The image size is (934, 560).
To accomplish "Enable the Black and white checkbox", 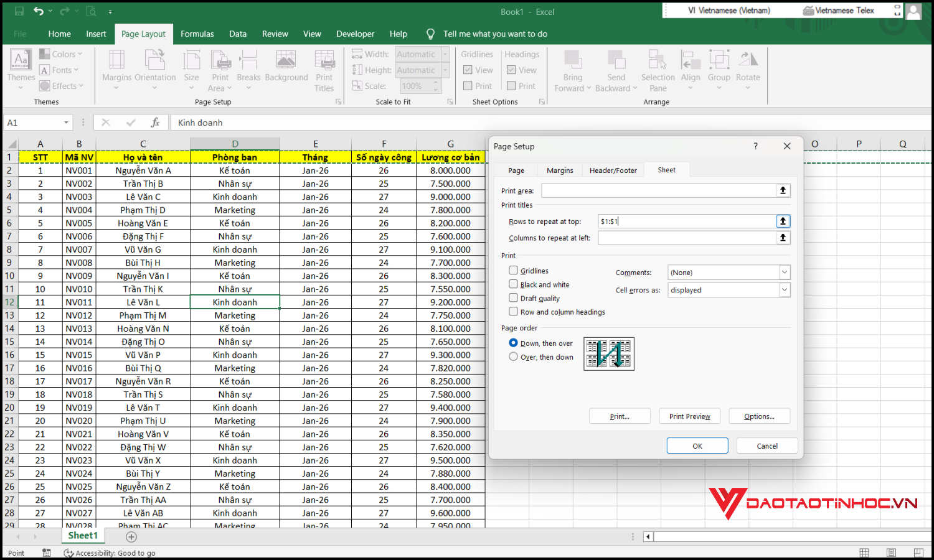I will 513,284.
